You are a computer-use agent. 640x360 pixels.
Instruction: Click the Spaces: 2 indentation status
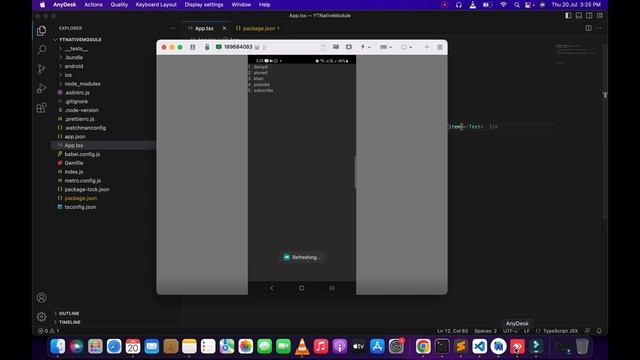(x=485, y=331)
